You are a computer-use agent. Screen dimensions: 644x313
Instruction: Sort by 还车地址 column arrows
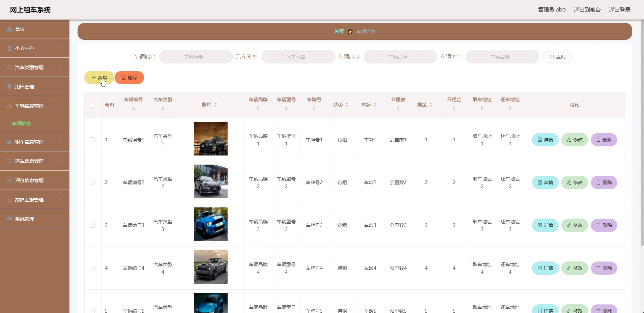[510, 109]
